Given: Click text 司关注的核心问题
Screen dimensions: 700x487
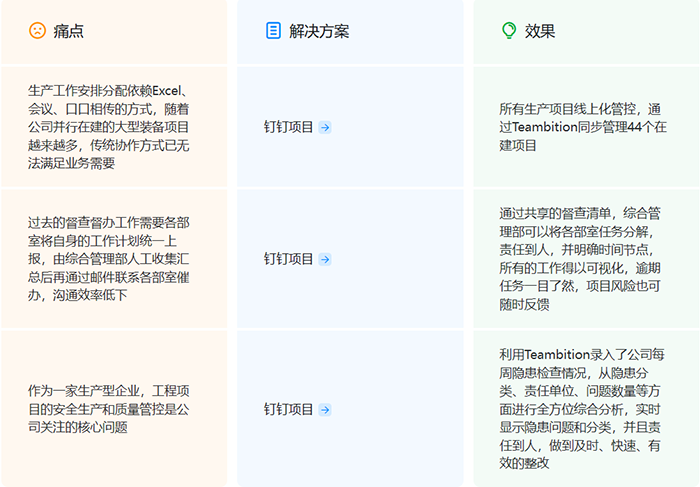Looking at the screenshot, I should [x=78, y=427].
